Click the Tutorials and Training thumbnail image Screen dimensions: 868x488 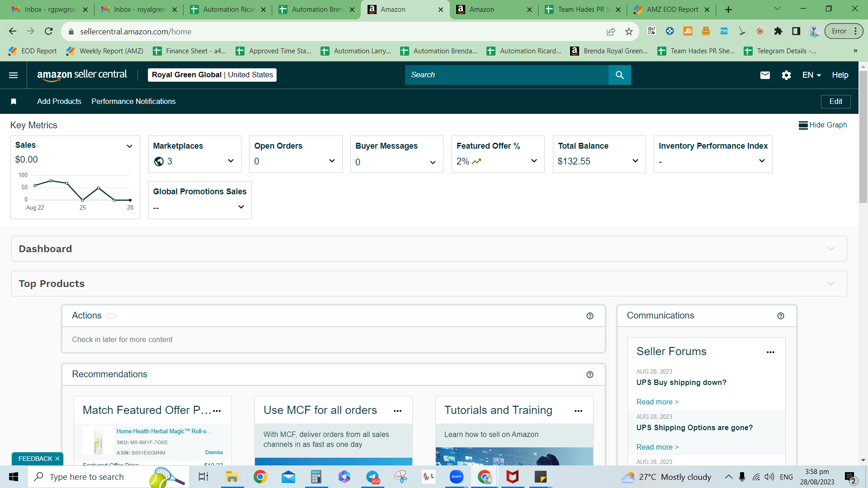[514, 456]
